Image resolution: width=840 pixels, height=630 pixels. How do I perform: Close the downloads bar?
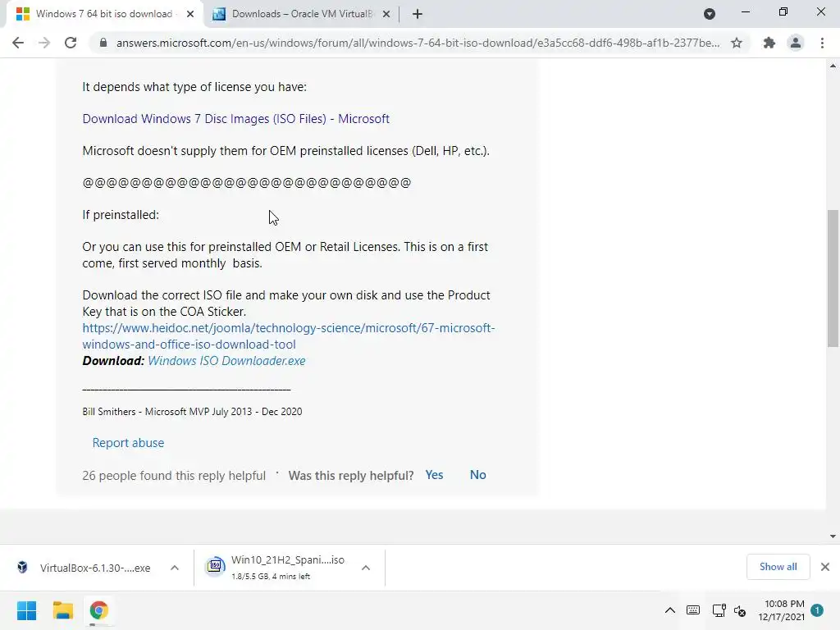click(825, 567)
